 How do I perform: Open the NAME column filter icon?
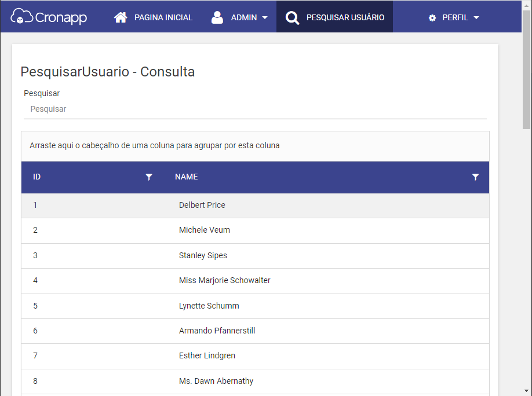tap(475, 177)
